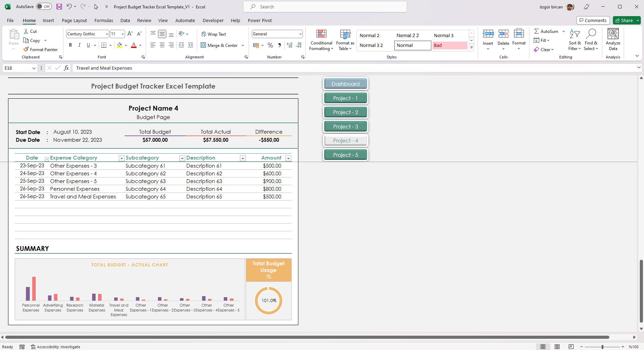Open the Century Gothic font dropdown

[106, 34]
